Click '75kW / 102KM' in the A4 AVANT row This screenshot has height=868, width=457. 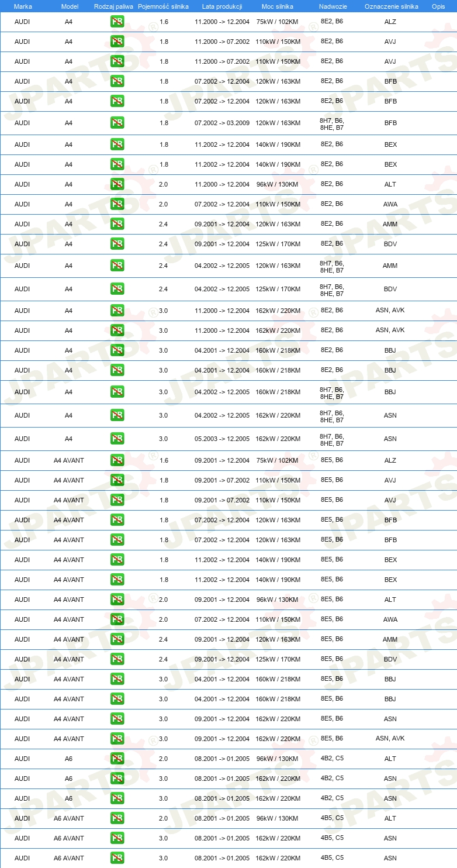(x=277, y=460)
